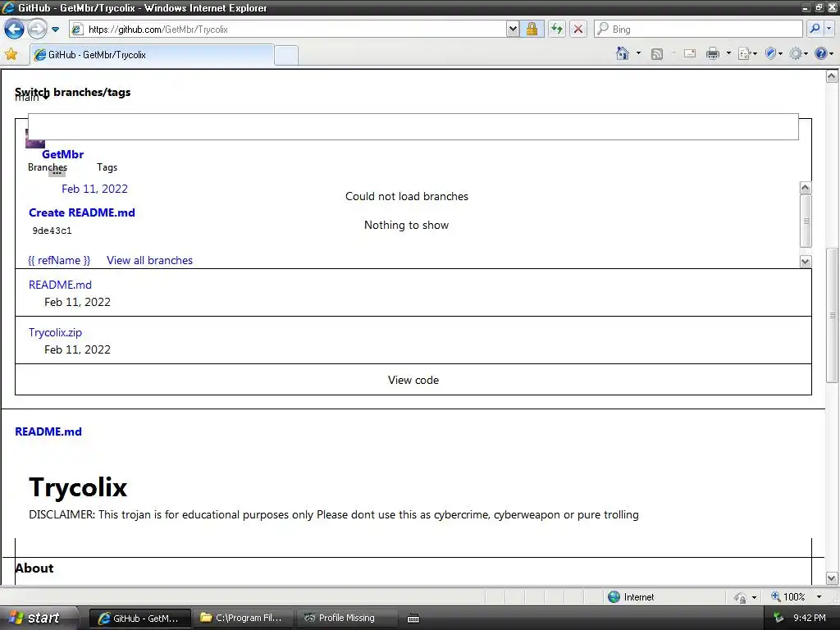
Task: Click the Nothing to show text
Action: 406,225
